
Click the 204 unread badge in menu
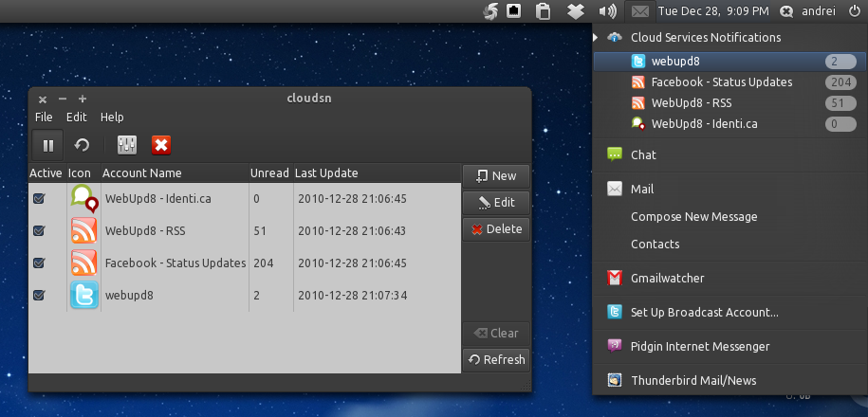(x=840, y=82)
